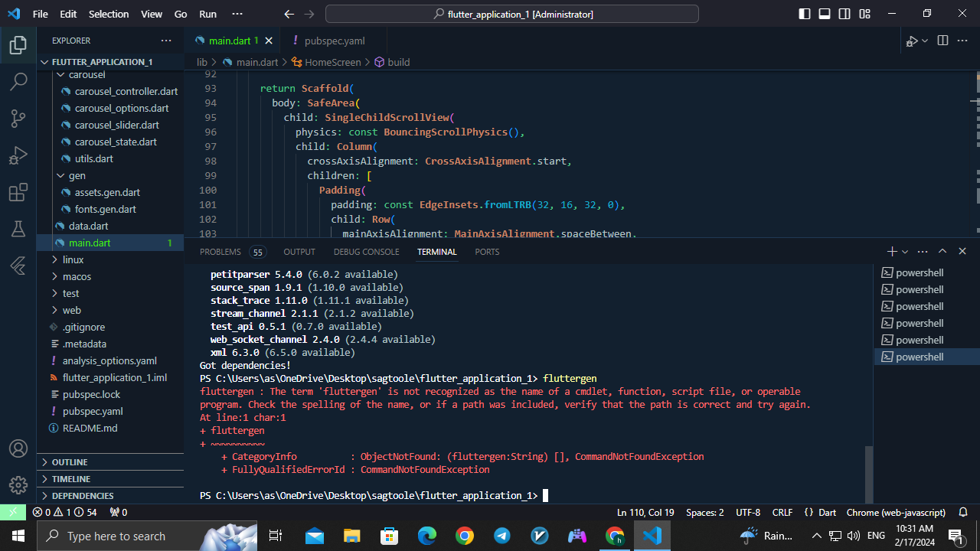The height and width of the screenshot is (551, 980).
Task: Click the remote window indicator in status bar
Action: 13,512
